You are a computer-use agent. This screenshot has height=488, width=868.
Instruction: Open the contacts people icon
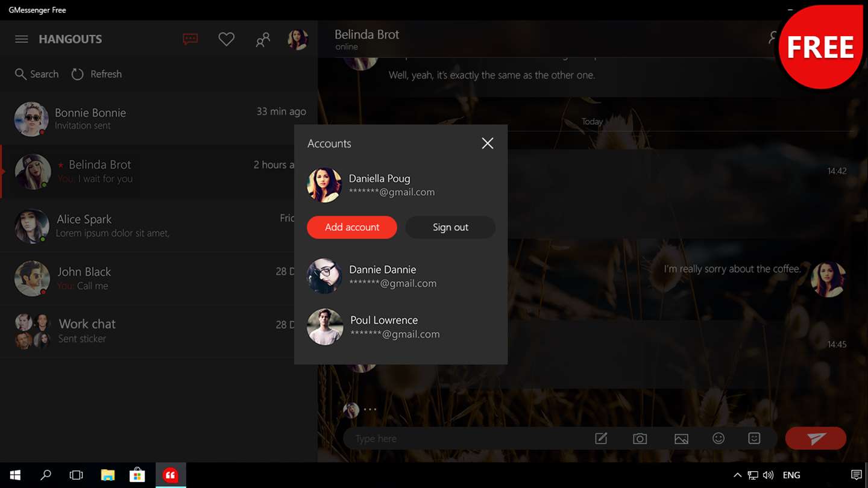[263, 40]
